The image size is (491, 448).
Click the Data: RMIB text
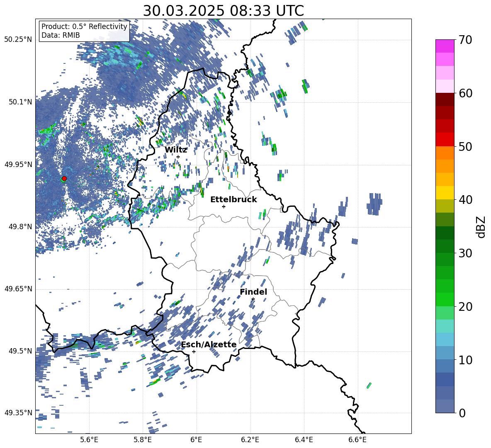(61, 35)
